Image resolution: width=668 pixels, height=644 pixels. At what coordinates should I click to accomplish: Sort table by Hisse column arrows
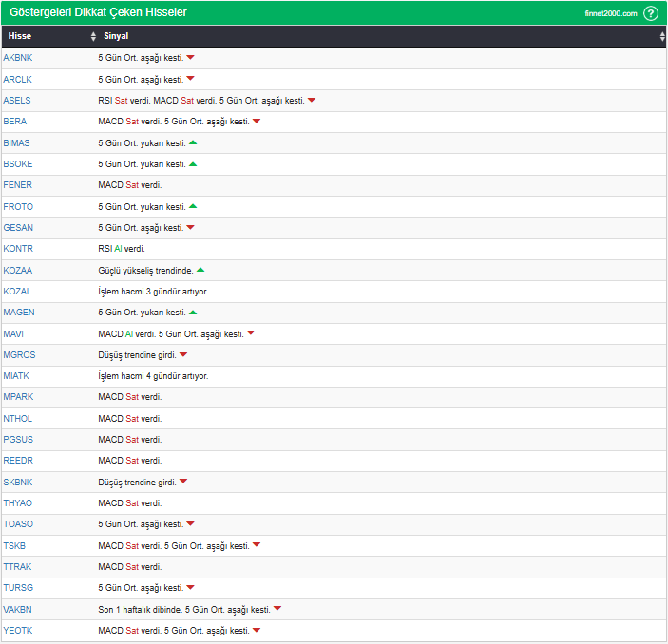93,36
